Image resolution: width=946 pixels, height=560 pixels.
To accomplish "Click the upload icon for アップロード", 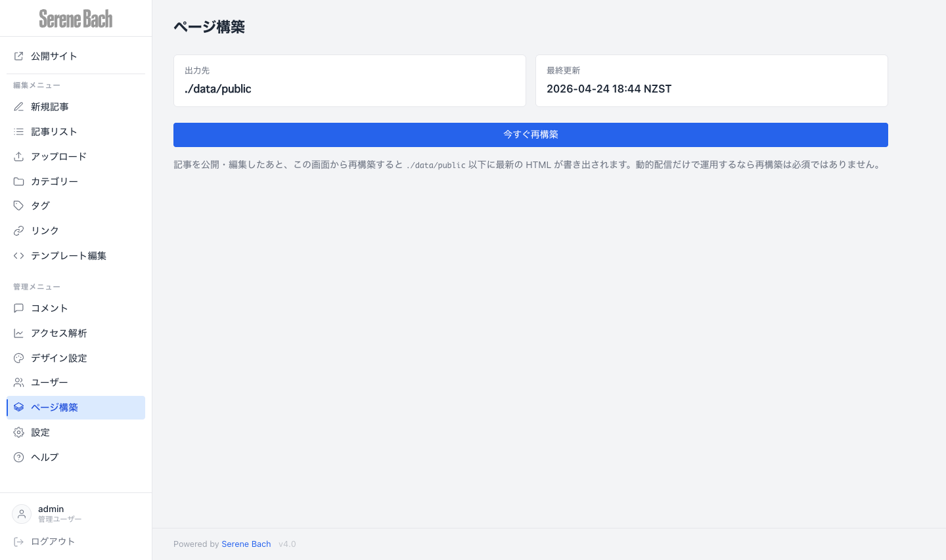I will 18,157.
